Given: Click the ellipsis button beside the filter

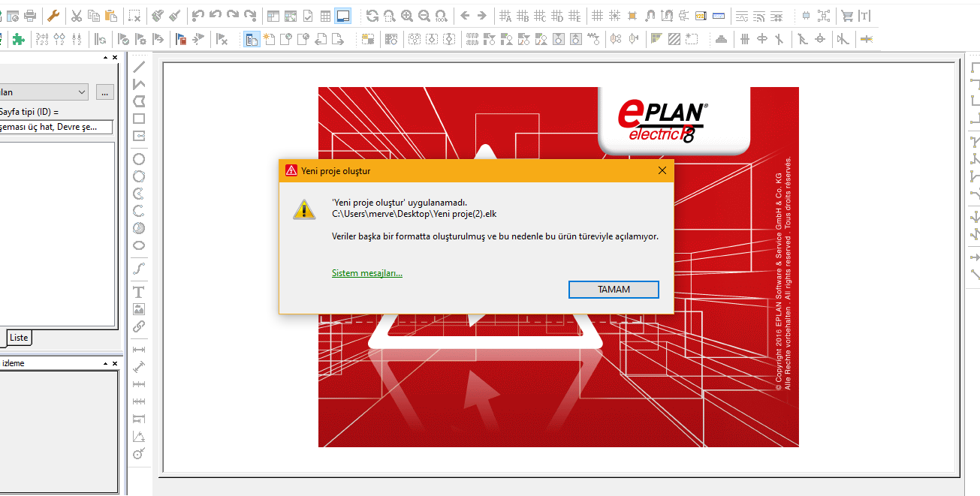Looking at the screenshot, I should (x=105, y=92).
